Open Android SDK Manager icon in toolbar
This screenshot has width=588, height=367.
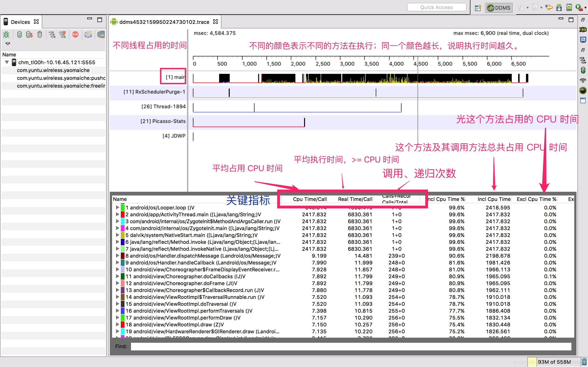click(559, 8)
